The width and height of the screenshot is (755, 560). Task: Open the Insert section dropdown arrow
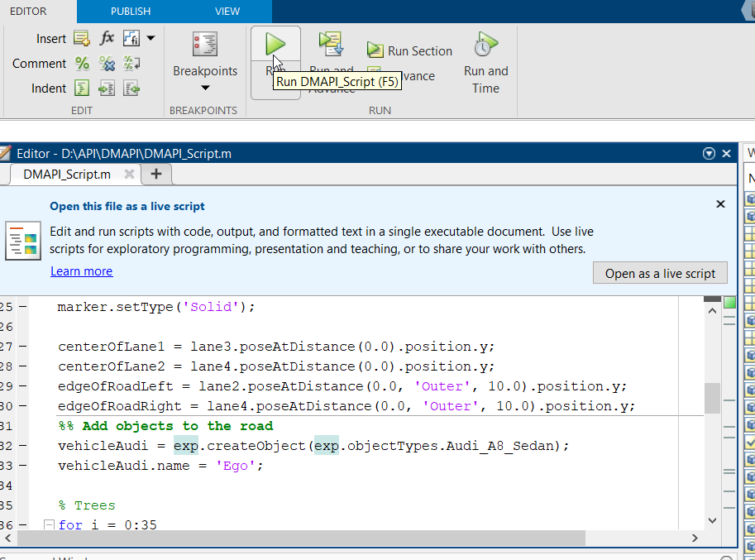(x=149, y=38)
